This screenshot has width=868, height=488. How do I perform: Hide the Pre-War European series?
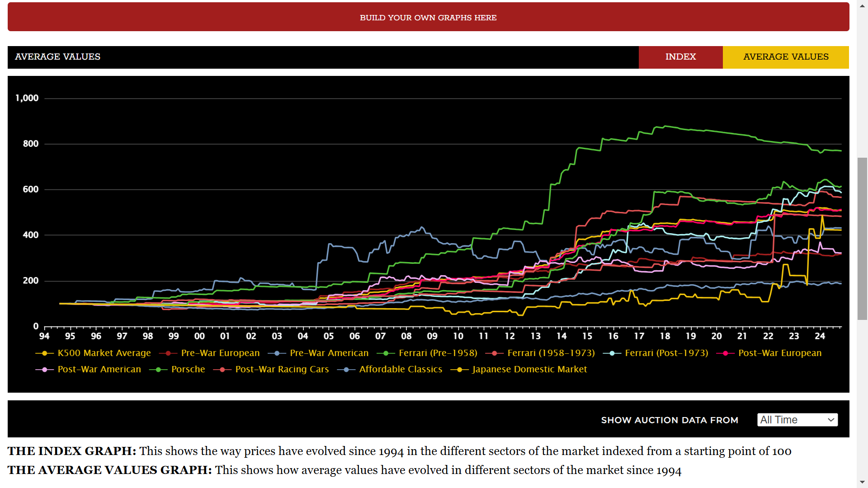coord(220,353)
